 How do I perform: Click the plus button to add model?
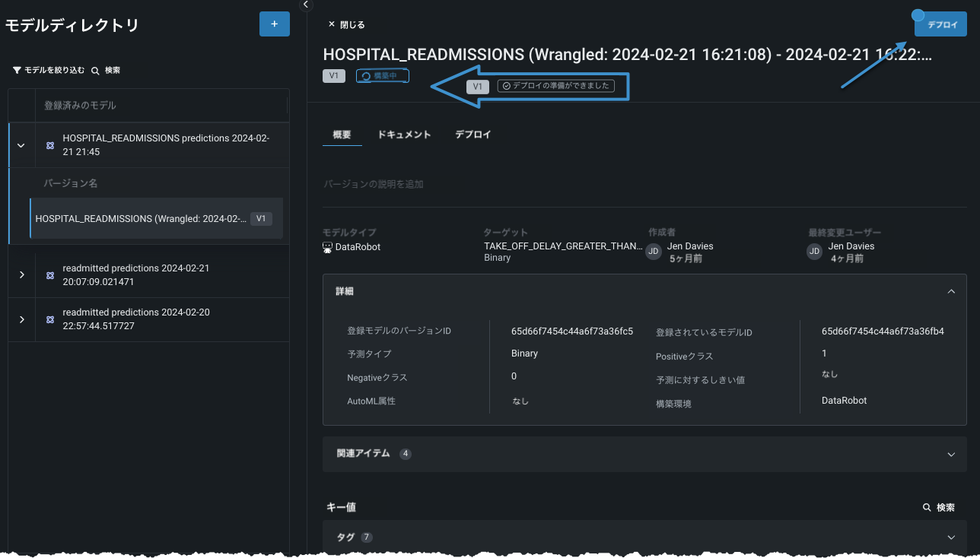pos(274,24)
